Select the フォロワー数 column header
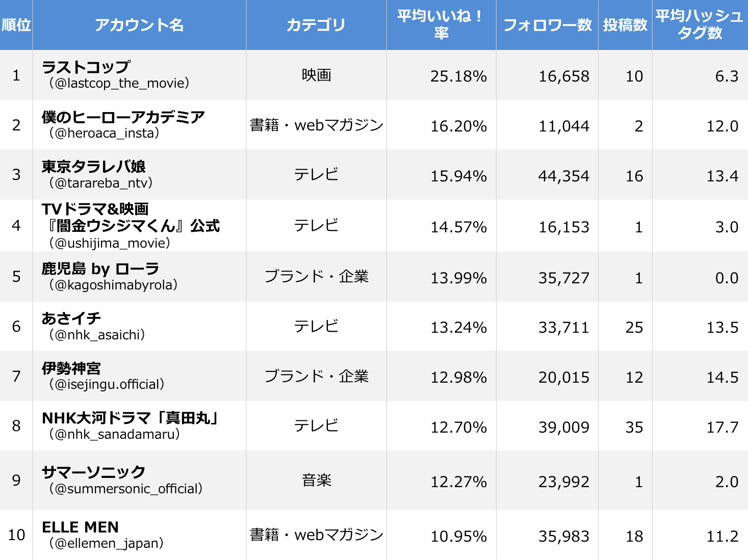Image resolution: width=748 pixels, height=560 pixels. 547,25
